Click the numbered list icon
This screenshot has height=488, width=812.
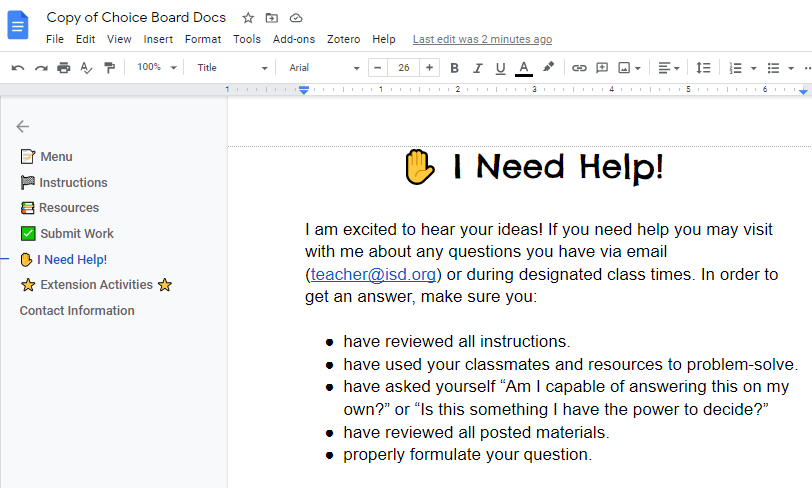coord(735,68)
